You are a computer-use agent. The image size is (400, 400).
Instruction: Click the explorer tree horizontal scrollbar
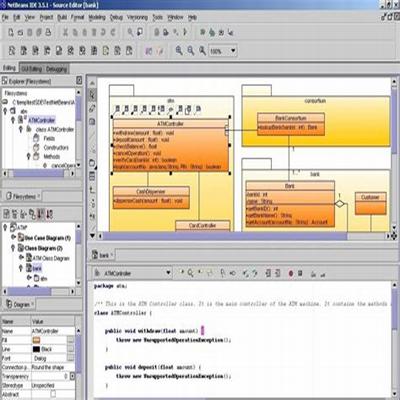(39, 173)
